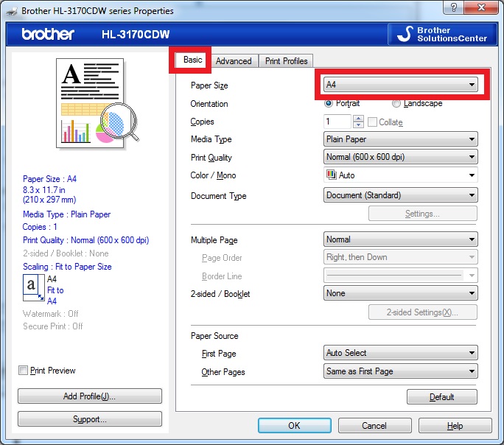Click the Color / Mono label

click(213, 175)
